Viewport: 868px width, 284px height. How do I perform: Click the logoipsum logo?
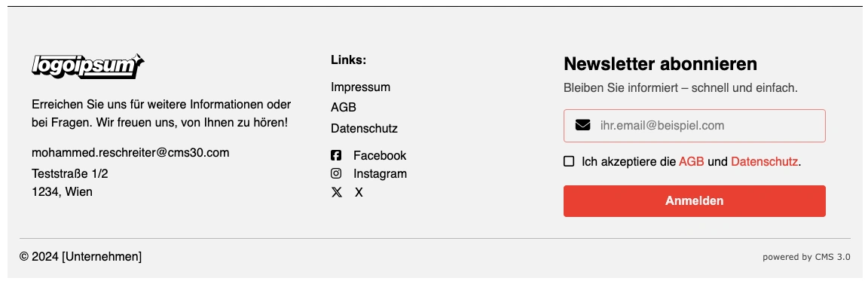[88, 66]
